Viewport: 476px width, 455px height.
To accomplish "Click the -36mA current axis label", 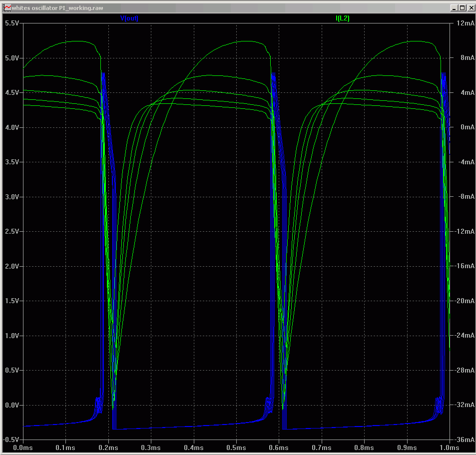I will (x=465, y=440).
